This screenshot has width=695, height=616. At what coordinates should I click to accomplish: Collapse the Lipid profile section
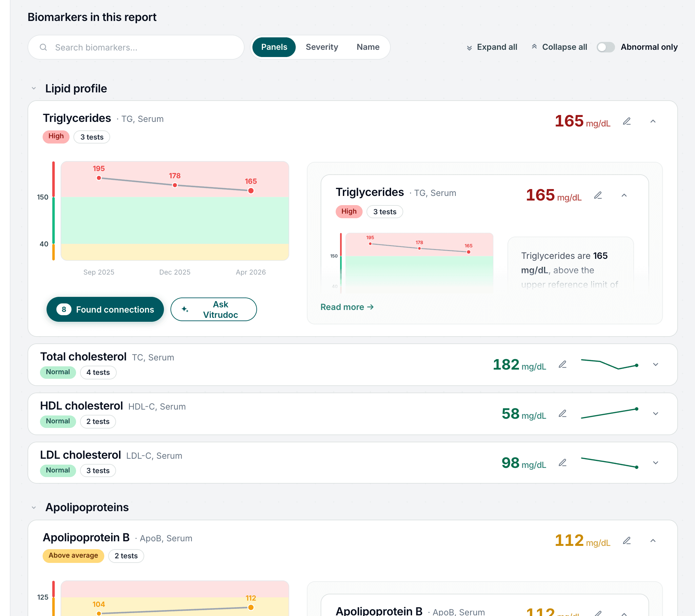tap(34, 88)
